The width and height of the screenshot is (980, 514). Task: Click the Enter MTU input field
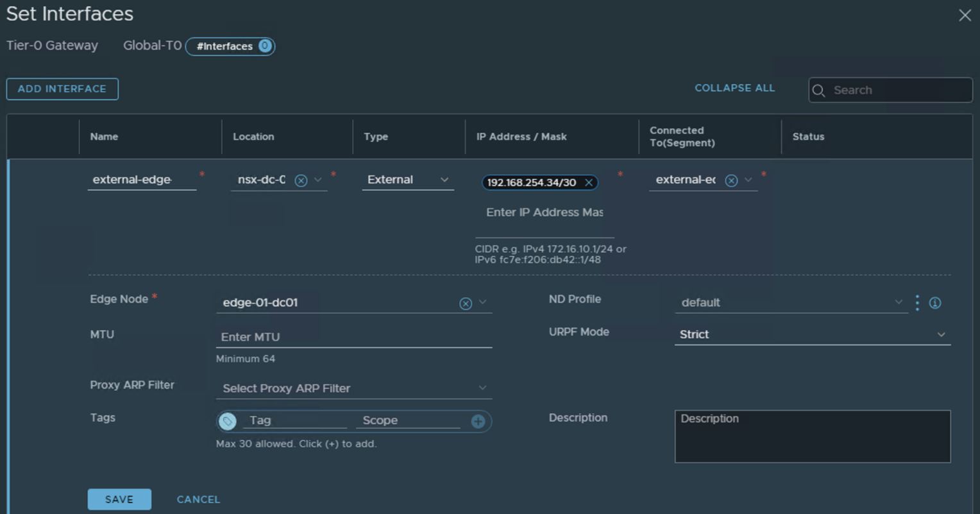point(353,337)
